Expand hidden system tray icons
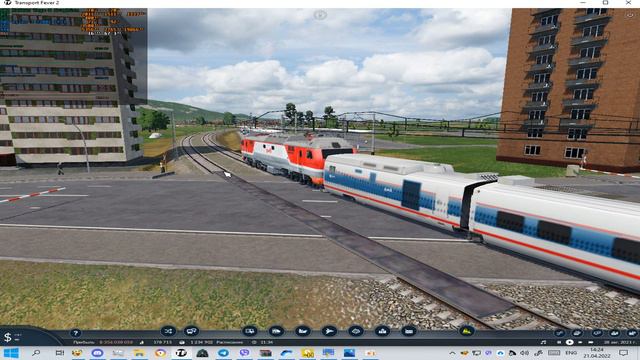Screen dimensions: 640x360 click(x=452, y=353)
